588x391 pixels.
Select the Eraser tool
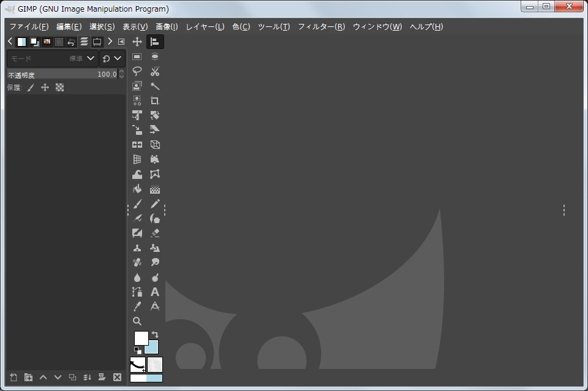pos(155,233)
